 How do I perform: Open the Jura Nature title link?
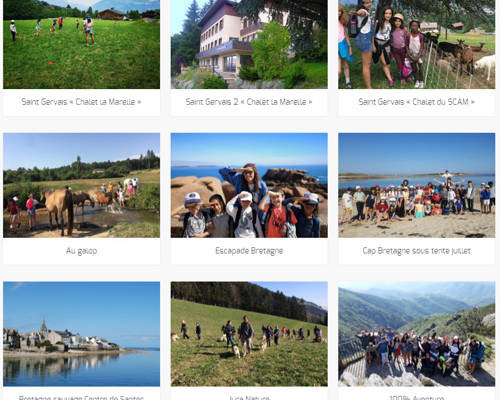(x=249, y=397)
